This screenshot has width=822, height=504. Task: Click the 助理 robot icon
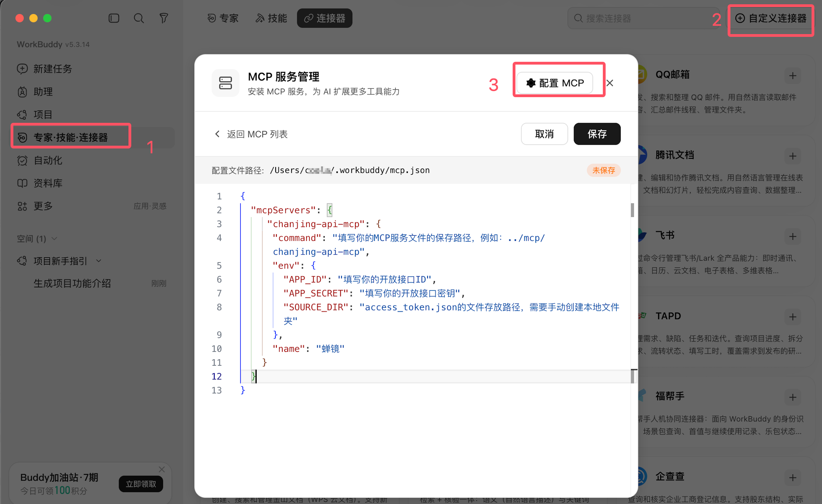[22, 92]
